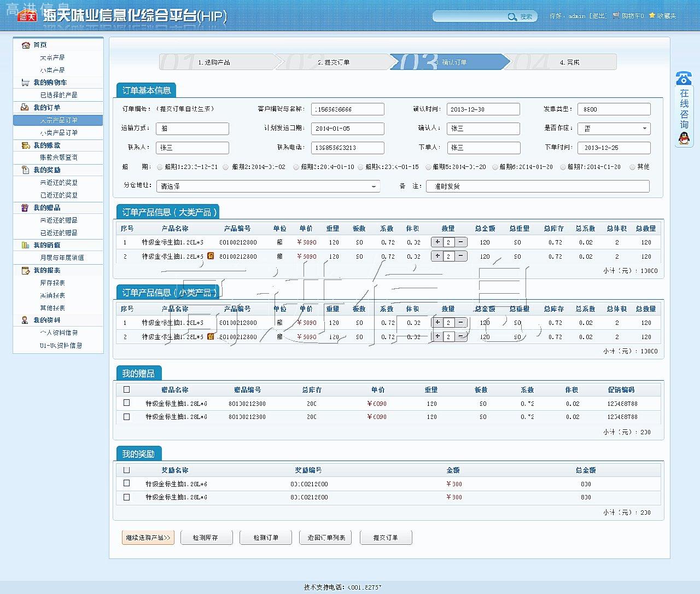The width and height of the screenshot is (700, 594).
Task: Check the first row checkbox in 我的奖励
Action: pyautogui.click(x=127, y=484)
